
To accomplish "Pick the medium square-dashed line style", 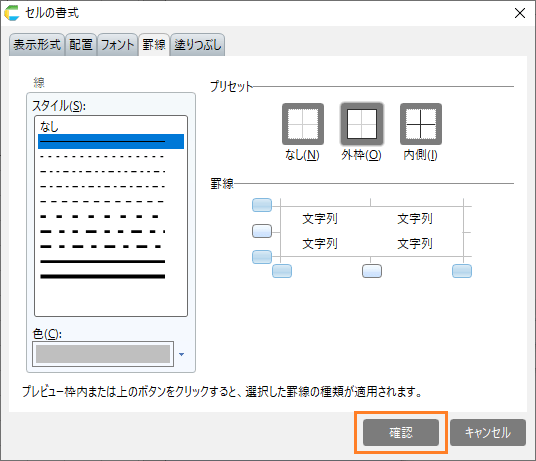I will (x=111, y=217).
